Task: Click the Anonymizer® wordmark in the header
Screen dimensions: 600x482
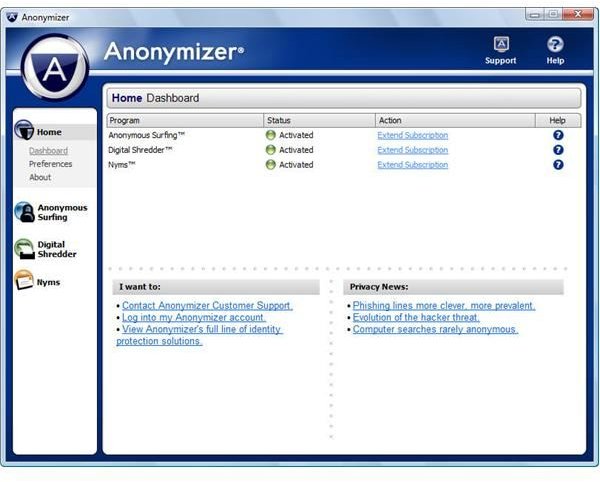Action: point(174,51)
